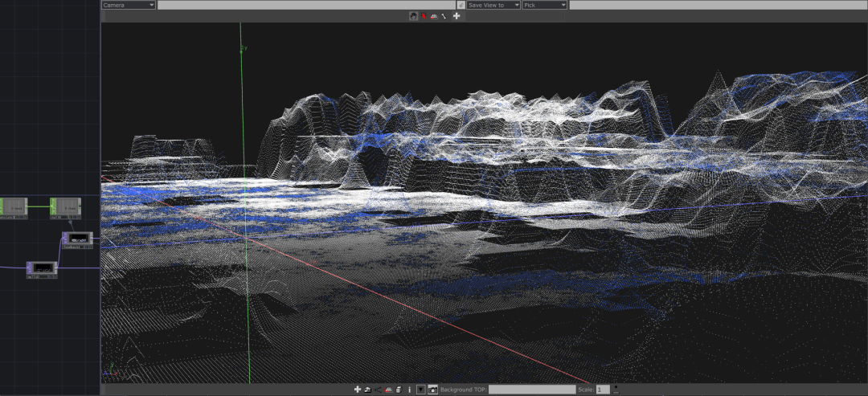Open the Save View to dropdown

pos(493,5)
